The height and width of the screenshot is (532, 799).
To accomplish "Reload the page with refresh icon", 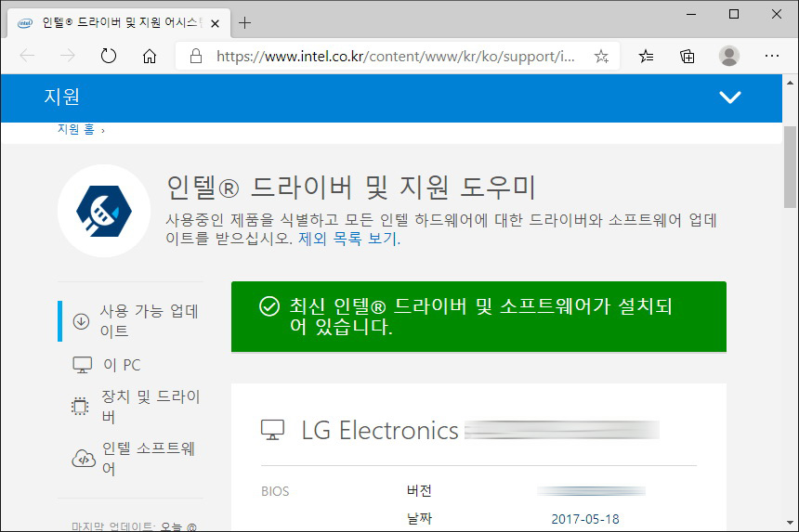I will tap(109, 56).
